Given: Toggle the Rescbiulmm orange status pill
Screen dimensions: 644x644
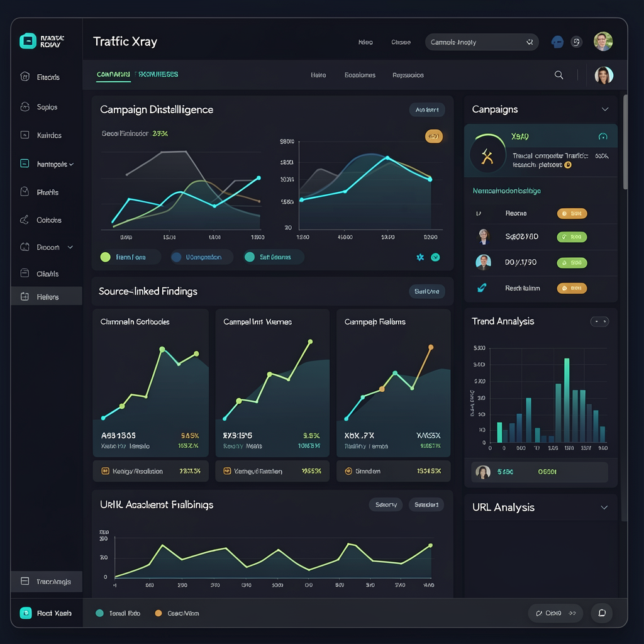Looking at the screenshot, I should [x=572, y=288].
